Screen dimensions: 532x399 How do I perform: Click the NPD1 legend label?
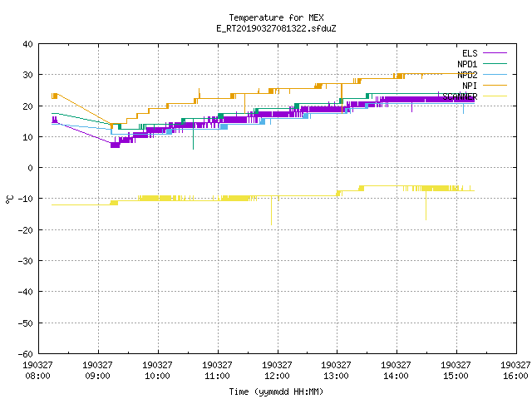tap(467, 64)
